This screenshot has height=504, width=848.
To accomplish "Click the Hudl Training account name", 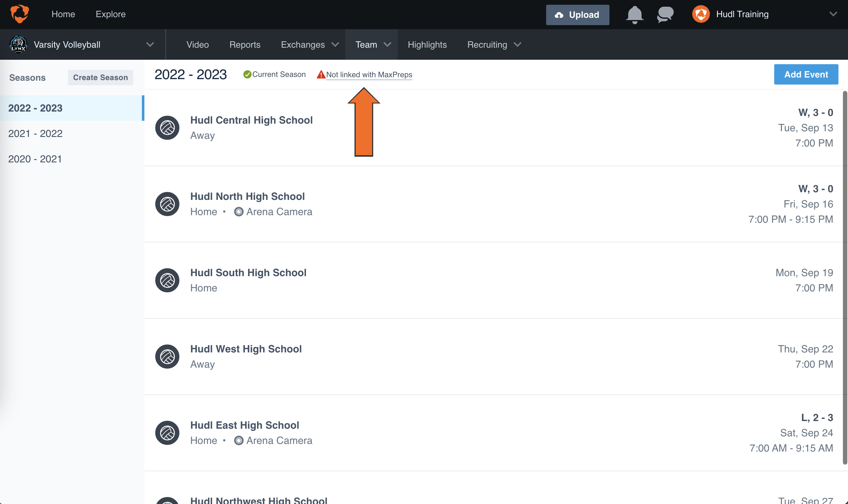I will coord(742,14).
